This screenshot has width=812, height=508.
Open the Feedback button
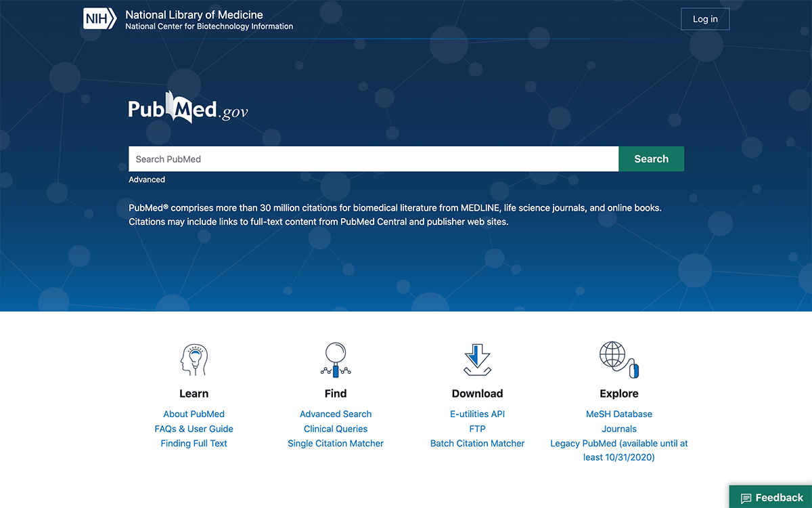[x=771, y=497]
